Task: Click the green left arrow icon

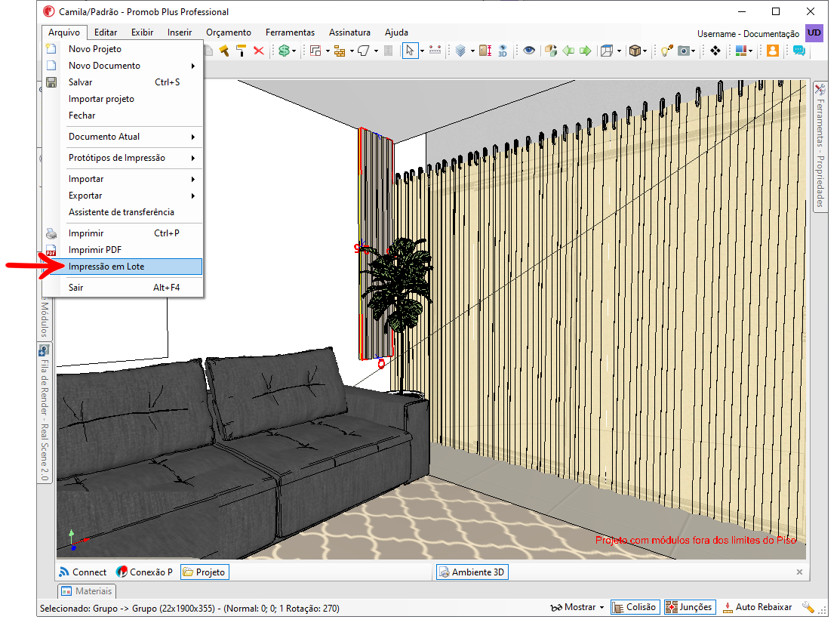Action: pos(568,51)
